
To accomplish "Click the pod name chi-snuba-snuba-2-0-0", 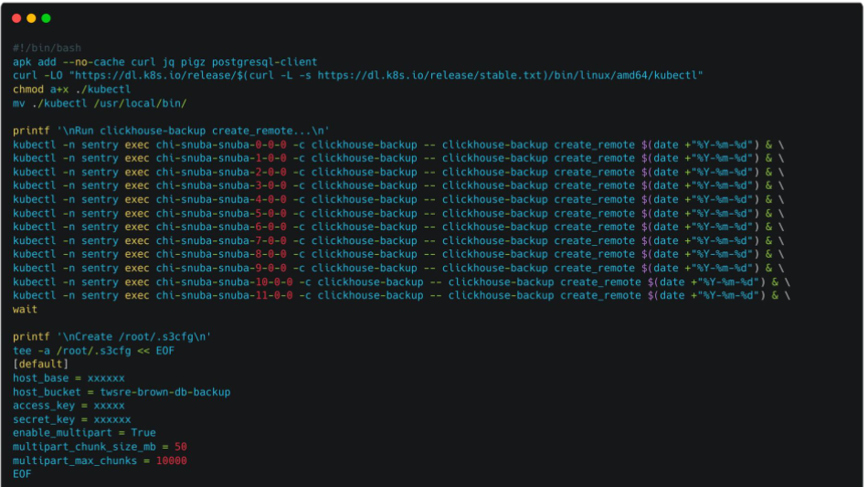I will [x=221, y=172].
